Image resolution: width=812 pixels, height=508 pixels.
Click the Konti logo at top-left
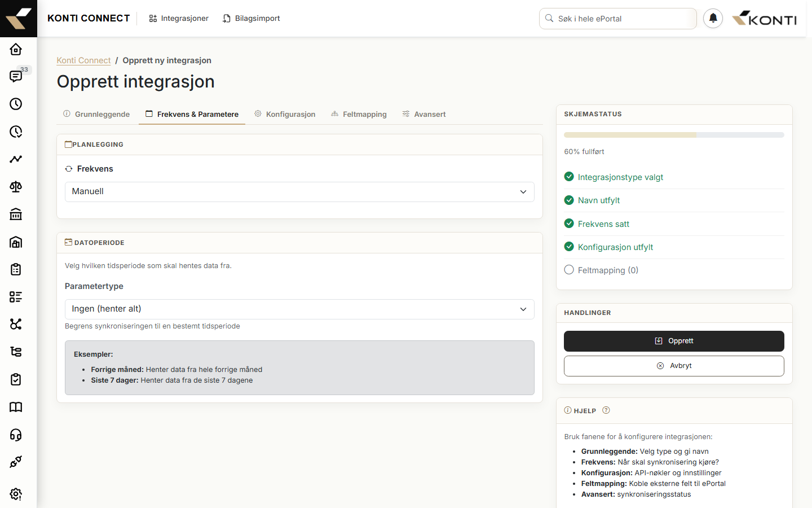(19, 19)
